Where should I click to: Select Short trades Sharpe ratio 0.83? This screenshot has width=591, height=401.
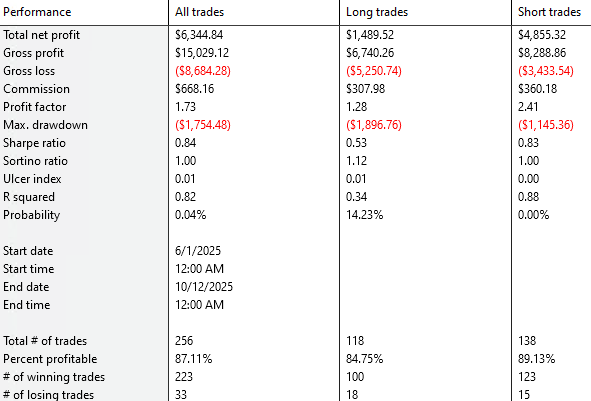point(528,143)
